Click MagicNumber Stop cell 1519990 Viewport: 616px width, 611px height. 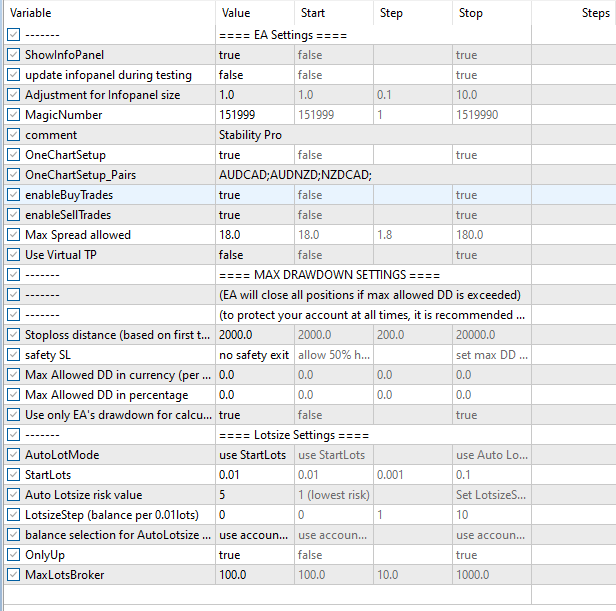[491, 115]
